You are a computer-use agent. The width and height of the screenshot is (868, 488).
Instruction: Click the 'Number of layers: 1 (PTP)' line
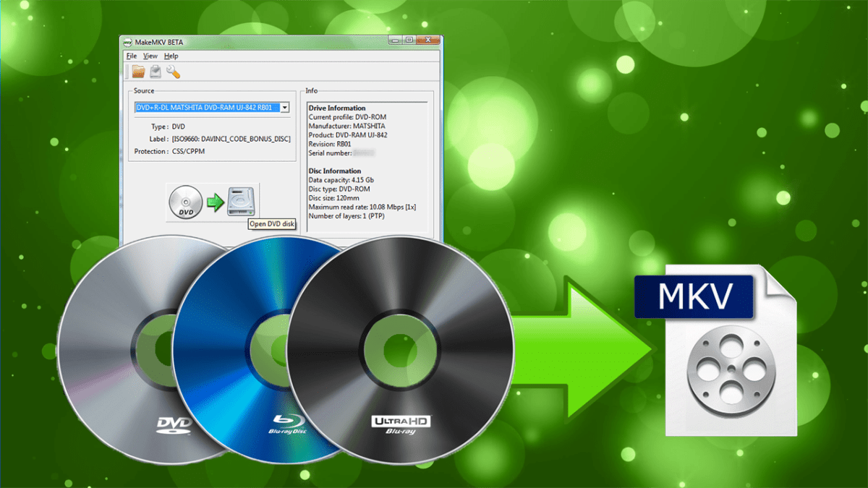point(349,215)
